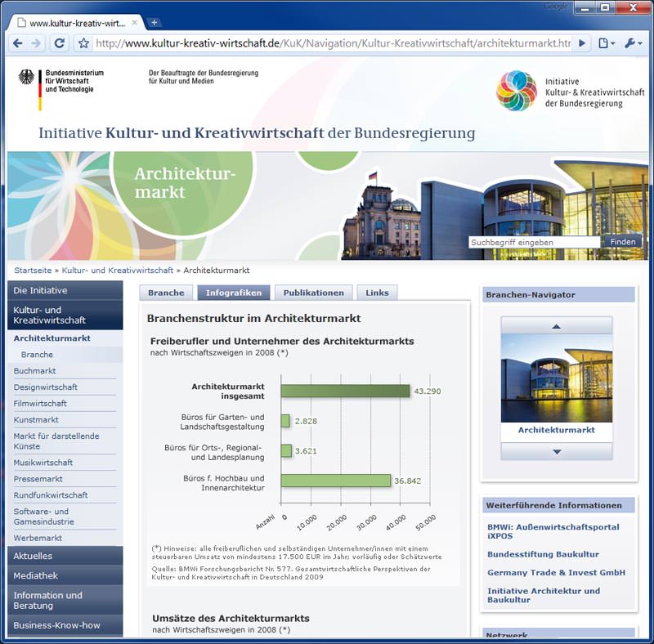The image size is (654, 644).
Task: Open Die Initiative in sidebar menu
Action: 65,290
